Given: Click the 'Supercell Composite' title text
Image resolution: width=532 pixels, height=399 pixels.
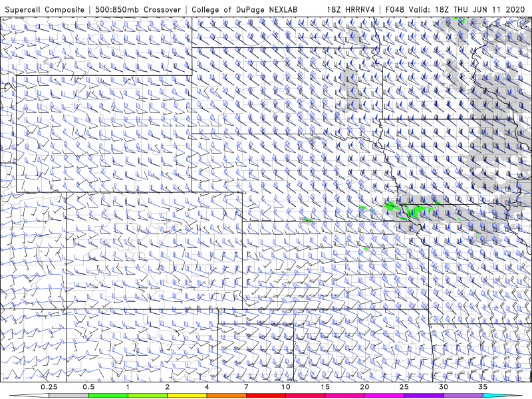Looking at the screenshot, I should point(45,9).
